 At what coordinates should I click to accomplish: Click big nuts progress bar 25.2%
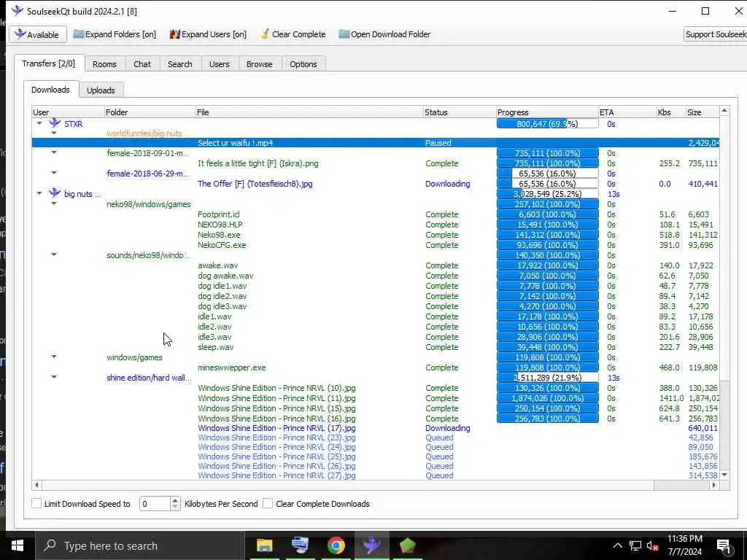(x=547, y=194)
